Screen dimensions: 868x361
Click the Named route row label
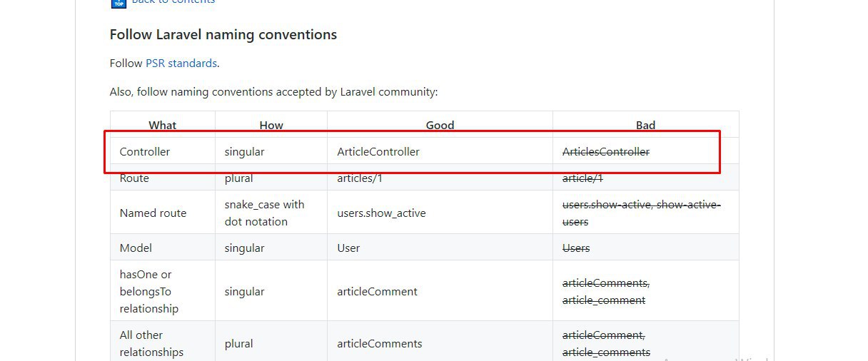click(x=153, y=213)
